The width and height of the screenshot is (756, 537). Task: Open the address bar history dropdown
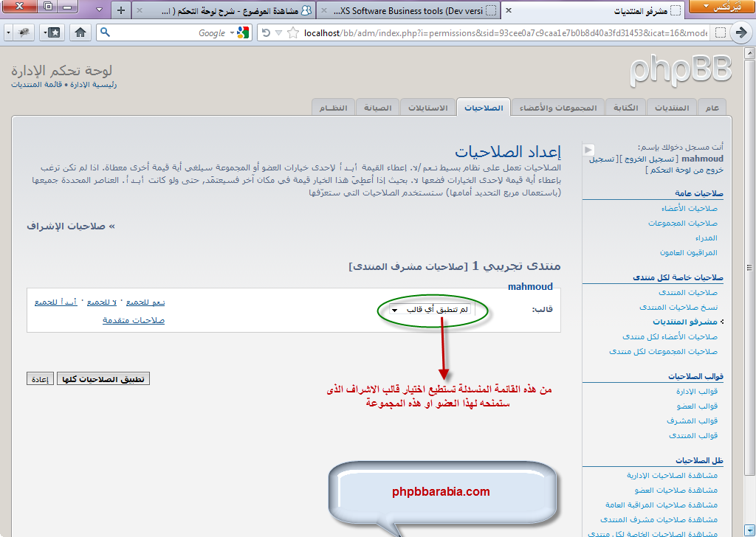click(278, 32)
